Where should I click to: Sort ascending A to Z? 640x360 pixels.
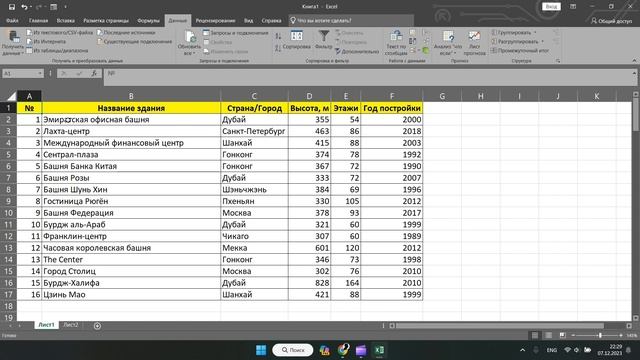[278, 36]
